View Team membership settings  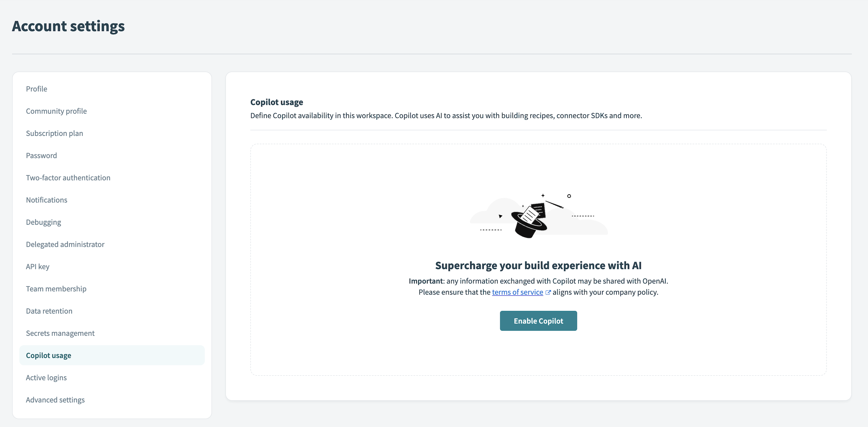click(x=56, y=288)
